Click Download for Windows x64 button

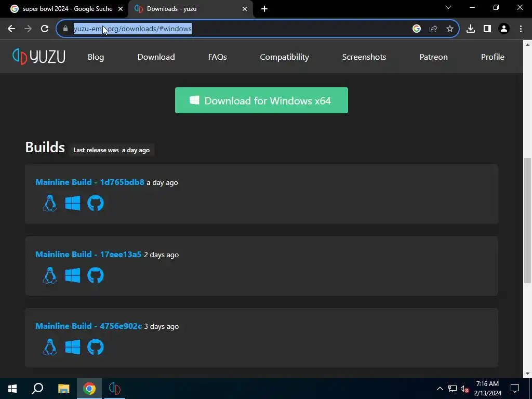261,100
